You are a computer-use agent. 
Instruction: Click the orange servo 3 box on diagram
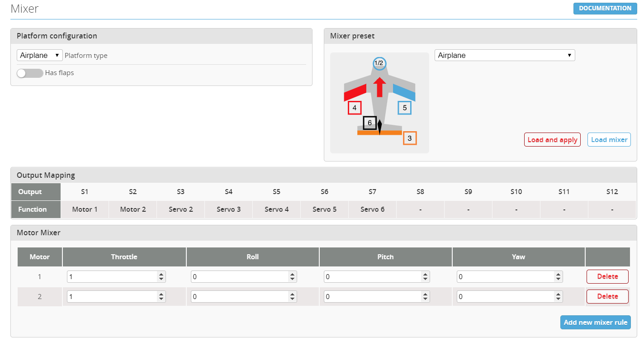click(409, 138)
